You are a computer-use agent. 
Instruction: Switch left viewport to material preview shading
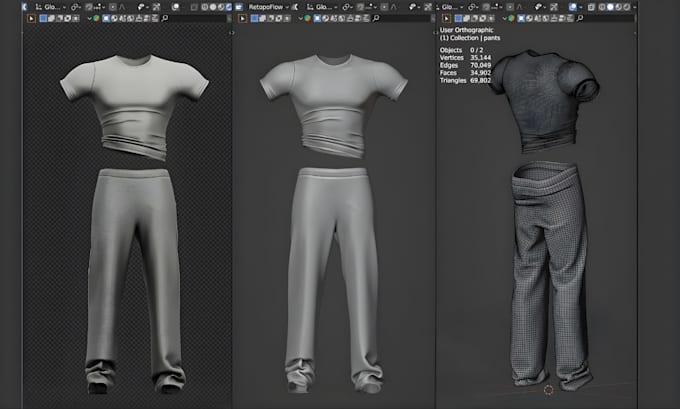pyautogui.click(x=221, y=7)
